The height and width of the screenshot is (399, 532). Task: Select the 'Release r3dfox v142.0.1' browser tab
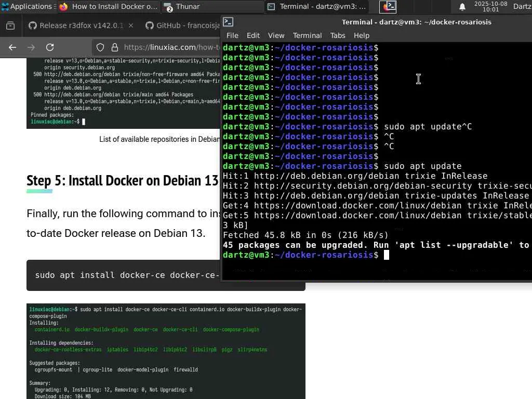pos(81,25)
